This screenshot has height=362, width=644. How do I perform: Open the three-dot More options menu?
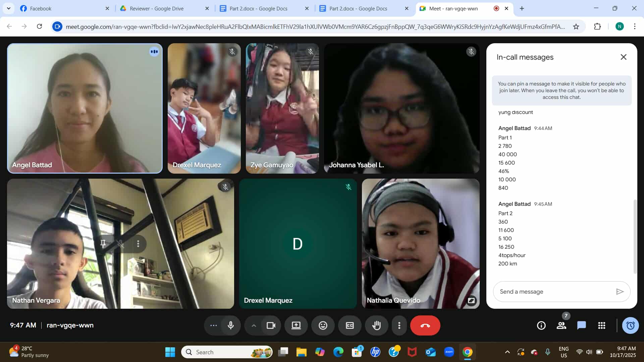coord(399,325)
